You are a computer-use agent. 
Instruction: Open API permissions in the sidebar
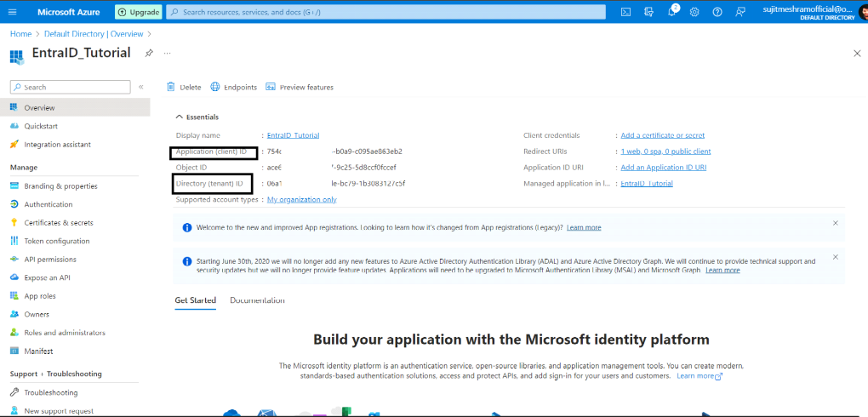pos(49,259)
